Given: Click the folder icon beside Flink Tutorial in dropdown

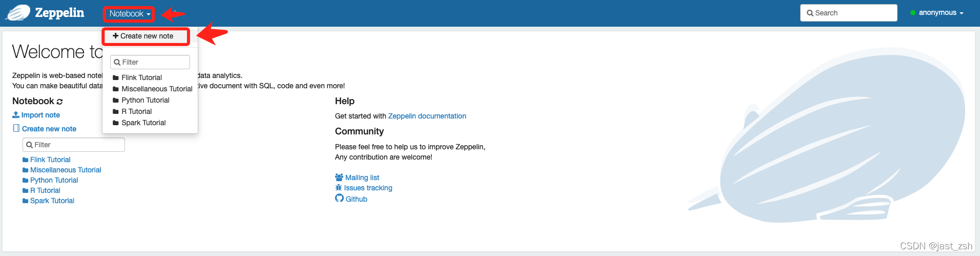Looking at the screenshot, I should (x=116, y=78).
